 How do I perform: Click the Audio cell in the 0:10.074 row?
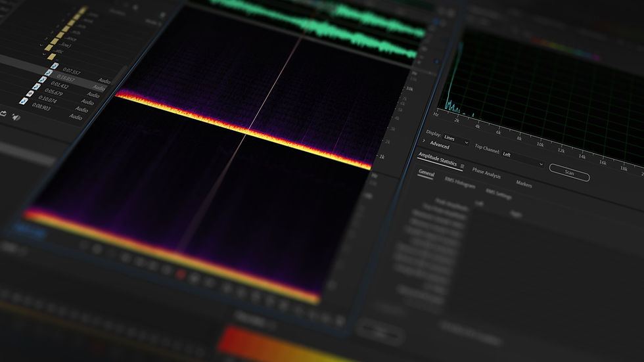[x=81, y=109]
